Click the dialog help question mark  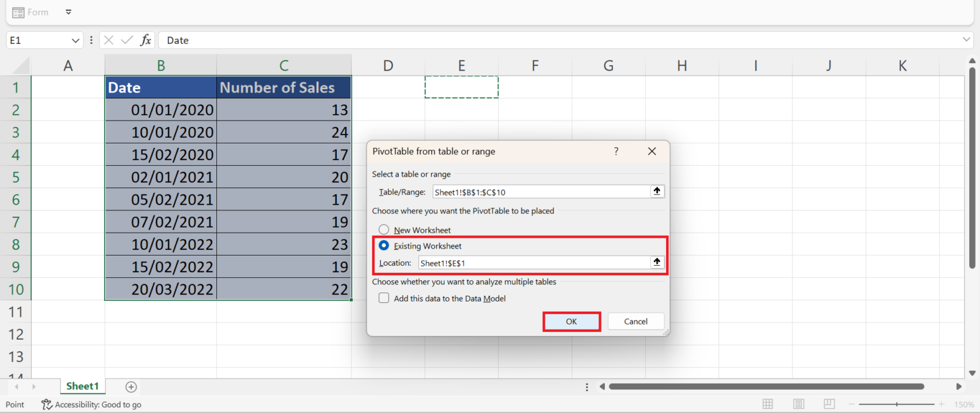[x=616, y=151]
